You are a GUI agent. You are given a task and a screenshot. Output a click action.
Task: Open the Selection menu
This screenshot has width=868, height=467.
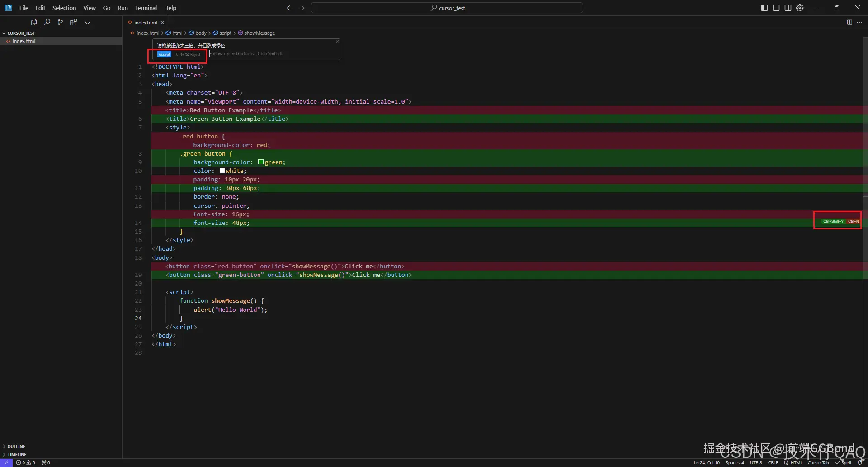64,8
